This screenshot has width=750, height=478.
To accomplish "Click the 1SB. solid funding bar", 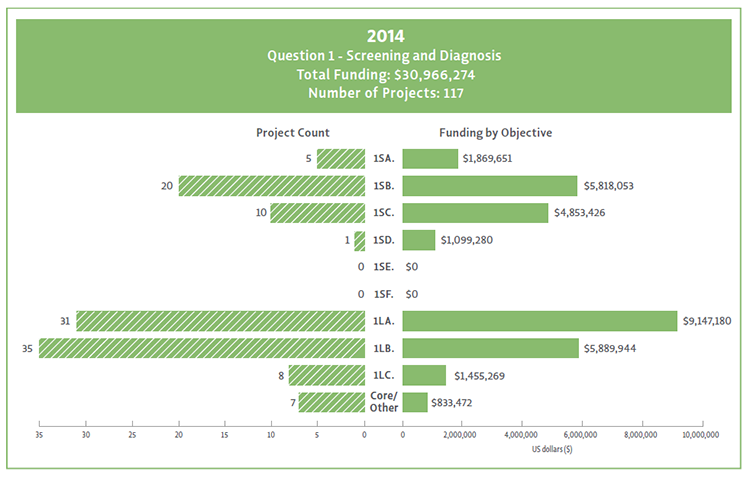I will click(x=490, y=186).
